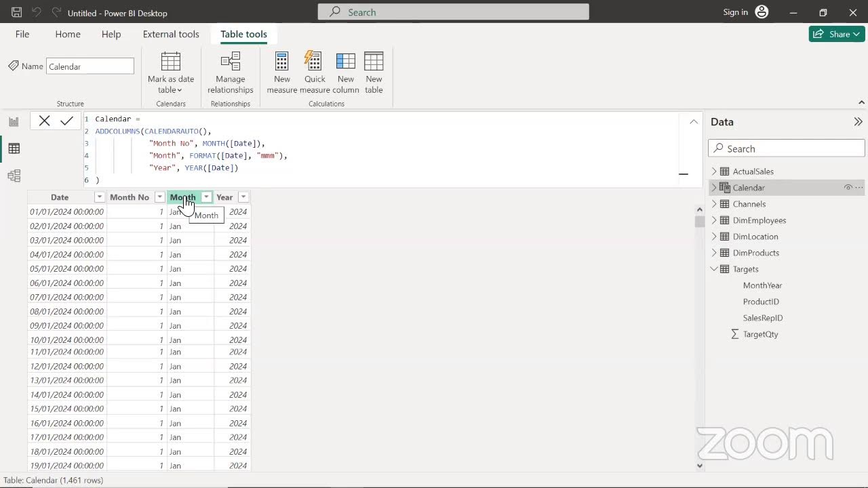Screen dimensions: 868x488
Task: Open the File menu
Action: point(22,34)
